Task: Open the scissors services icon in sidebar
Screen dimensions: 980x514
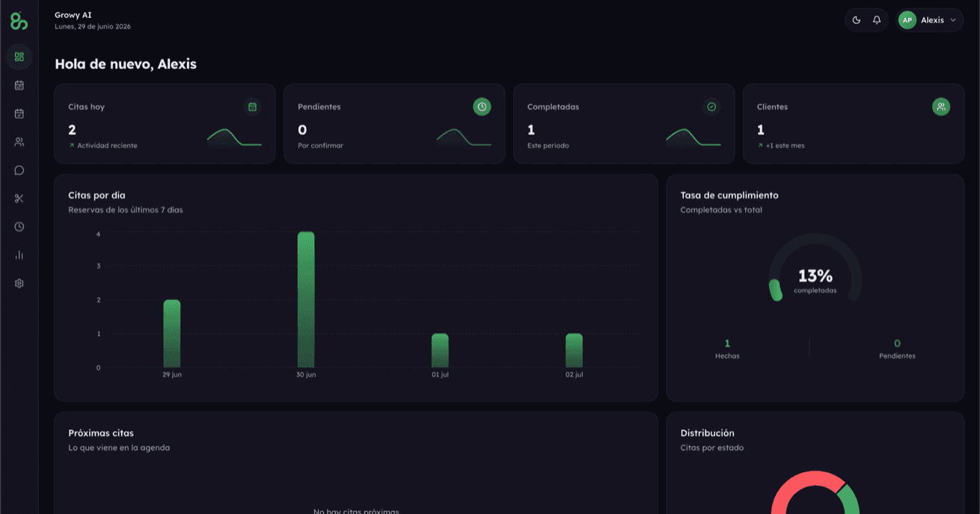Action: (x=19, y=198)
